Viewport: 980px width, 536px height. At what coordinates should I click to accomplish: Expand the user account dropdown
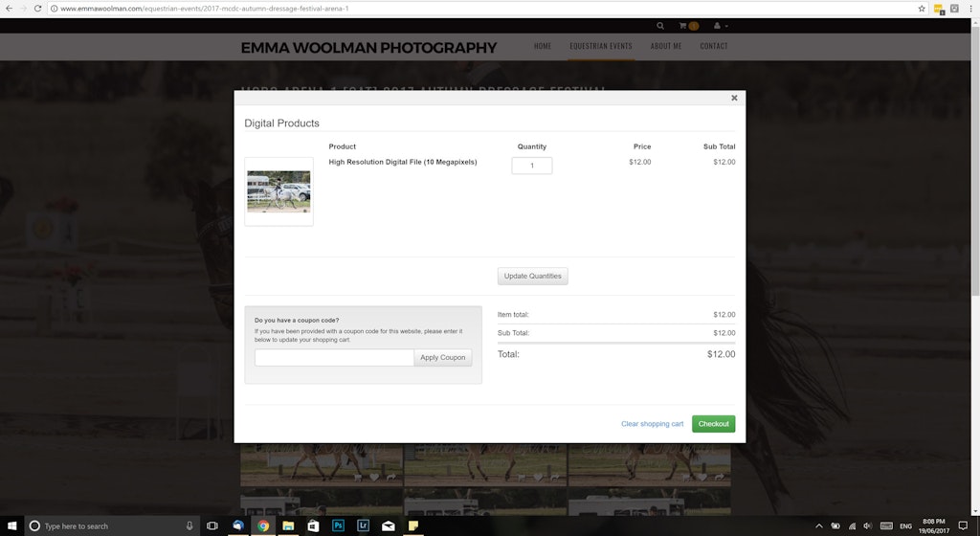[720, 26]
